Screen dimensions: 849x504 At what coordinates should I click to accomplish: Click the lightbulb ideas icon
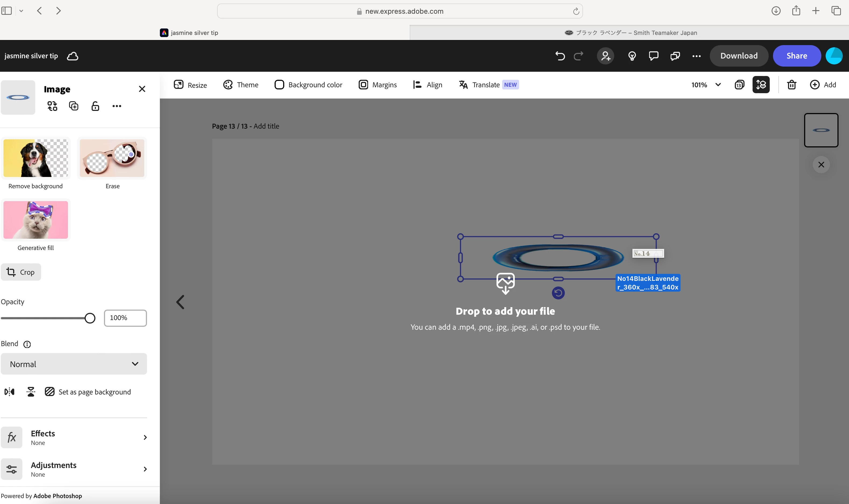(632, 56)
